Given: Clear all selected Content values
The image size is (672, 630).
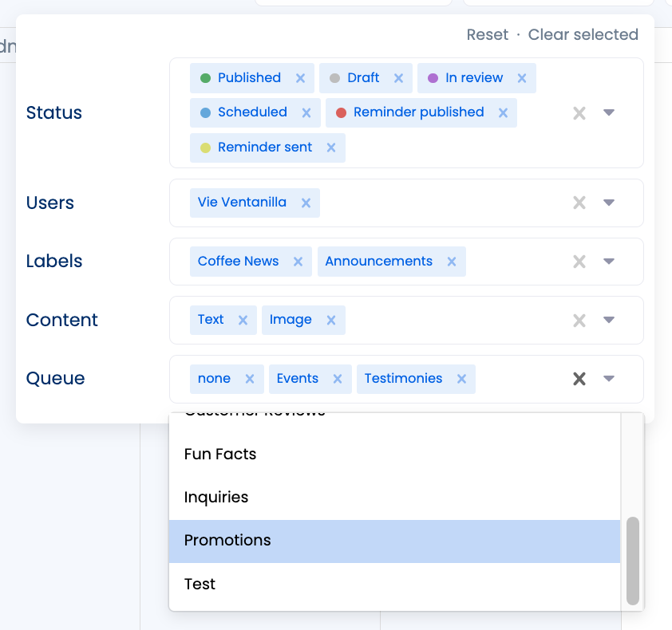Looking at the screenshot, I should 579,321.
